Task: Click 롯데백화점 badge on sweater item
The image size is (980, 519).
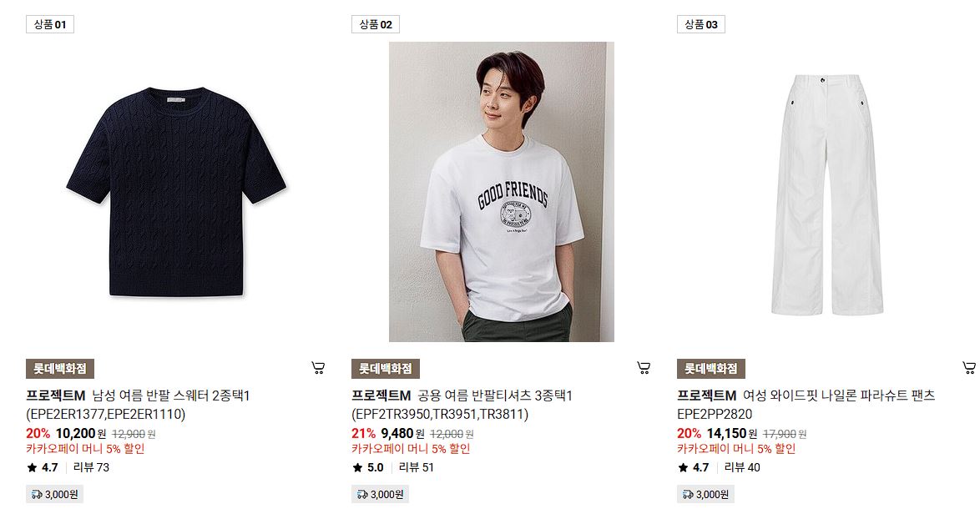Action: [60, 369]
